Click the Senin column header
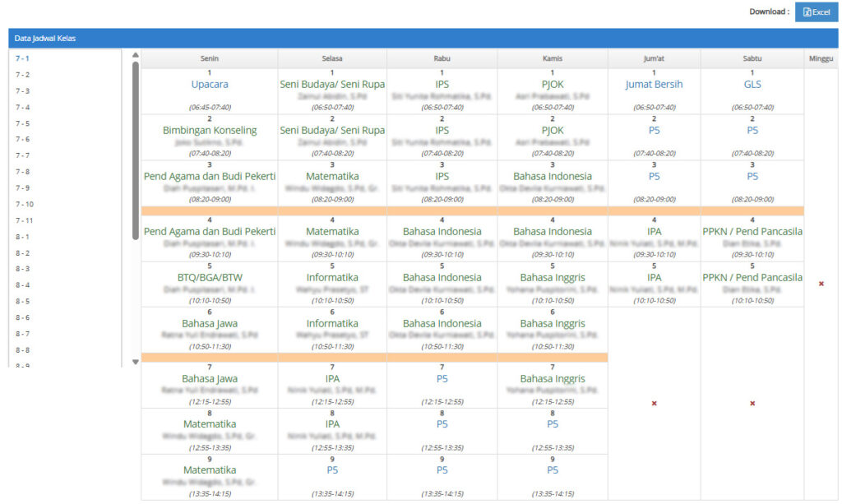The image size is (842, 504). (210, 58)
